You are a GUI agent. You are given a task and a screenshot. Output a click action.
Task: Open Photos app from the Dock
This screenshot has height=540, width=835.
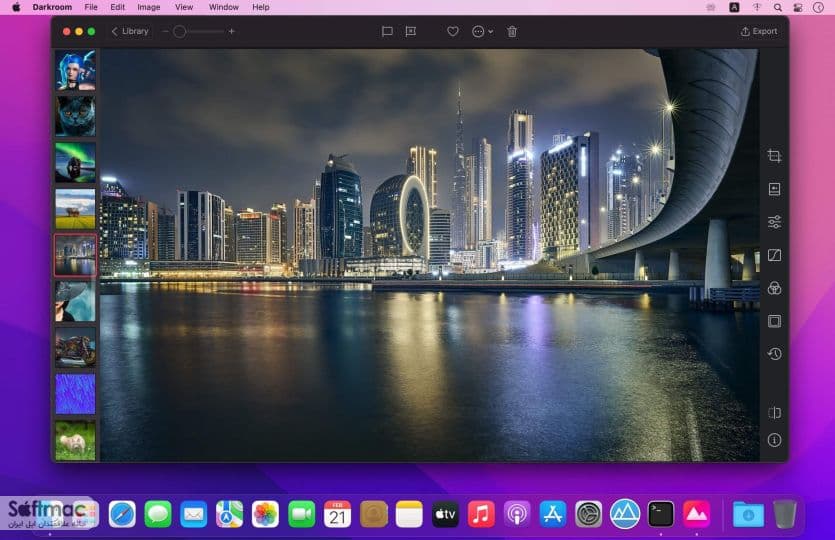pyautogui.click(x=265, y=514)
